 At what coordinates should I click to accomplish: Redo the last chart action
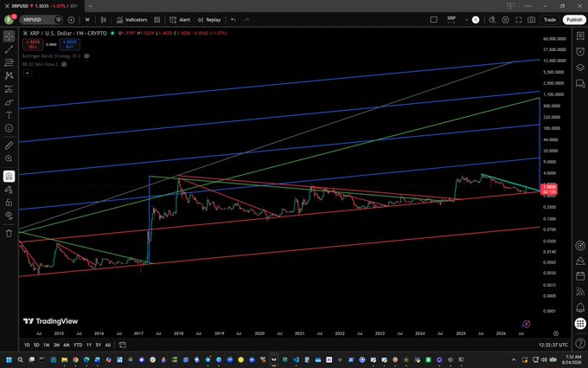[x=246, y=20]
